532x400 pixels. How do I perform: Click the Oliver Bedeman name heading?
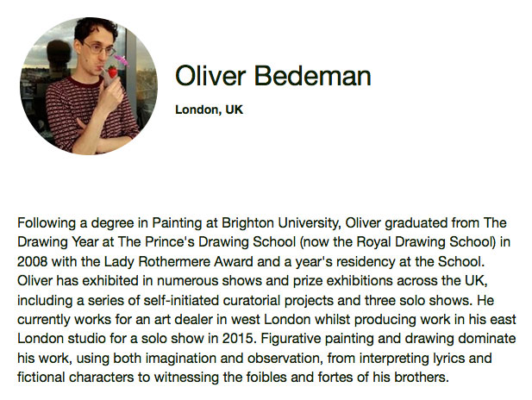coord(272,76)
